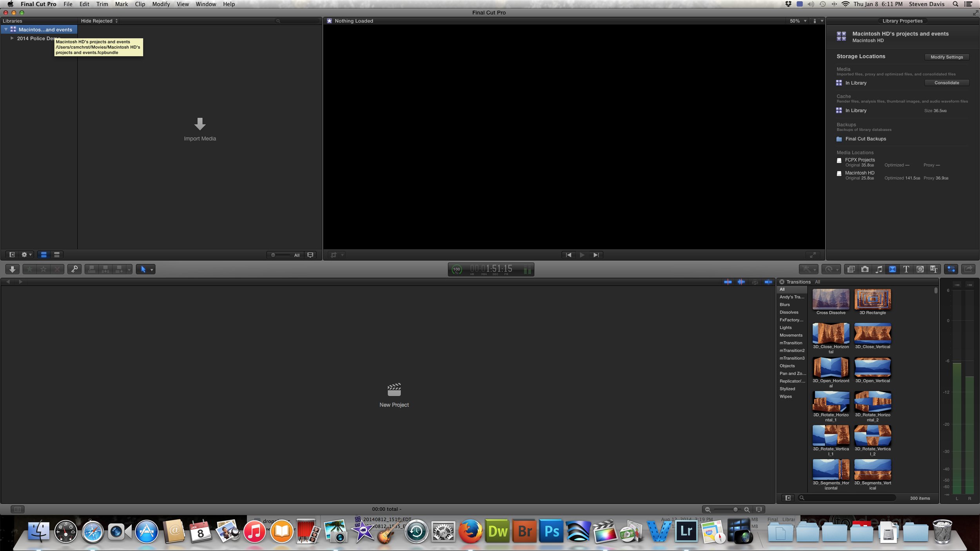The height and width of the screenshot is (551, 980).
Task: Open the Music and Sound browser
Action: point(879,269)
